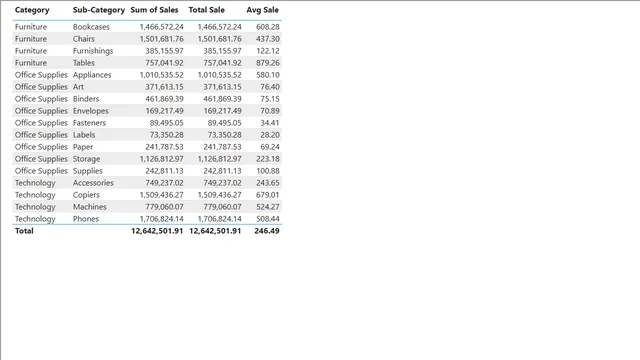Screen dimensions: 640x360
Task: Select the Total row label
Action: 24,231
